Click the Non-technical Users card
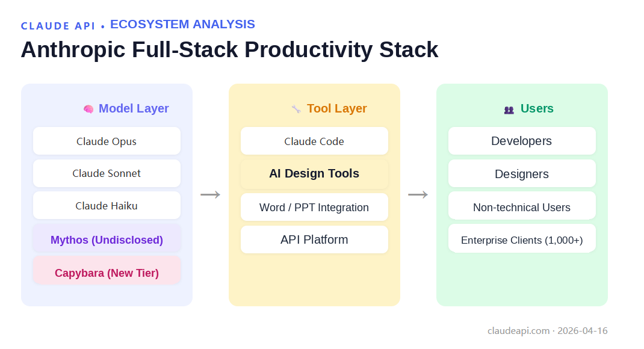The height and width of the screenshot is (349, 644). pyautogui.click(x=522, y=205)
